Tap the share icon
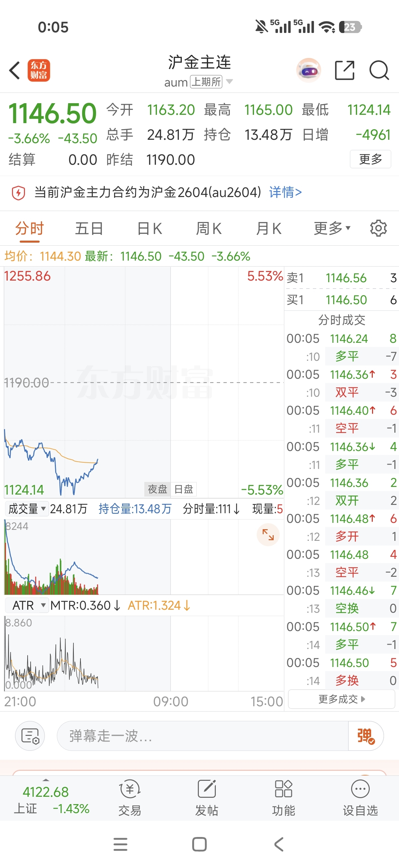 click(x=344, y=71)
